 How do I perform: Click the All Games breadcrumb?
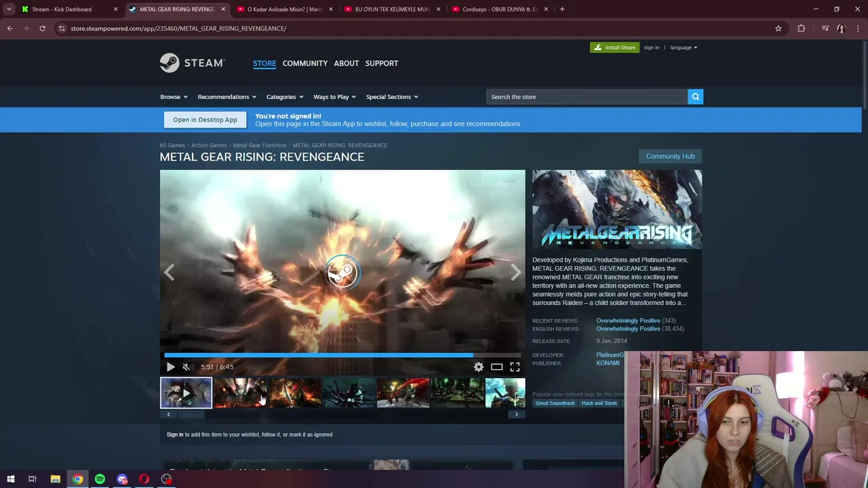coord(172,145)
